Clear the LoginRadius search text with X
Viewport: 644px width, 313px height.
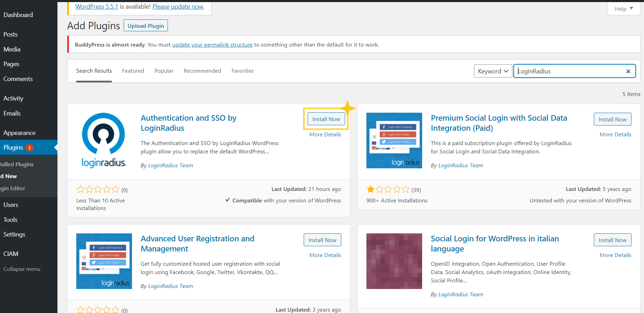pos(628,71)
